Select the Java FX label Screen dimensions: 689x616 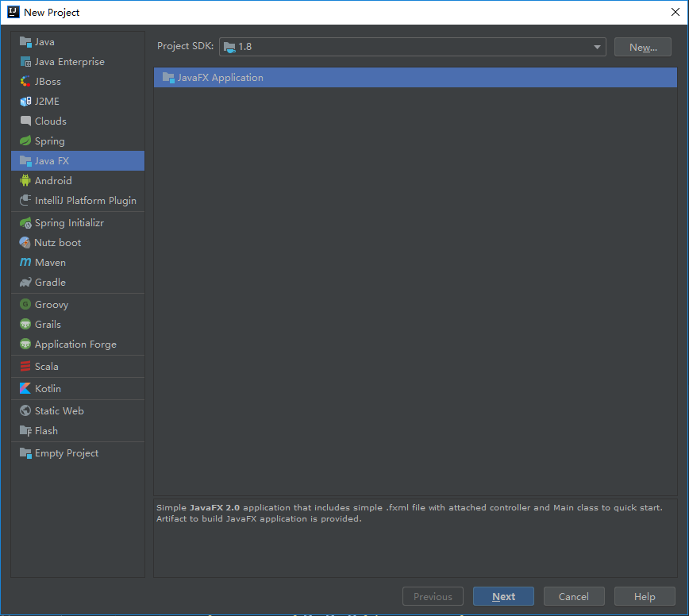52,161
